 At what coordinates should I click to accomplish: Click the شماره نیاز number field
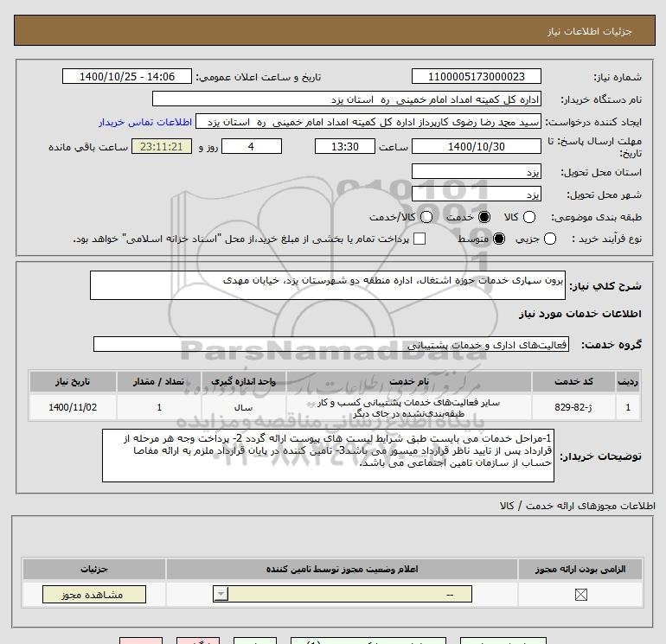tap(476, 76)
